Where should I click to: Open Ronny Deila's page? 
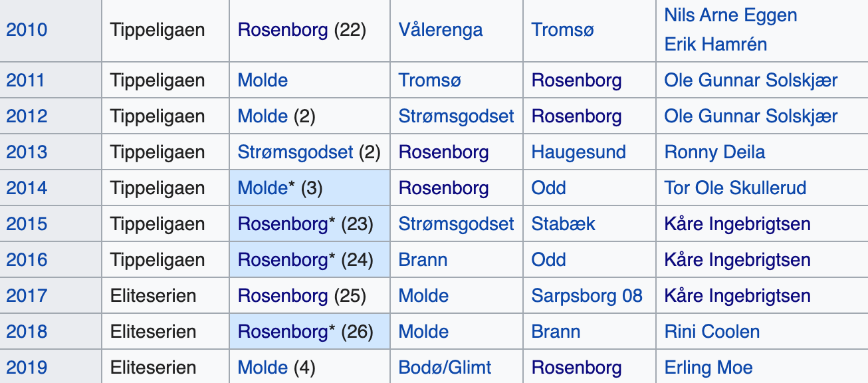(x=714, y=152)
